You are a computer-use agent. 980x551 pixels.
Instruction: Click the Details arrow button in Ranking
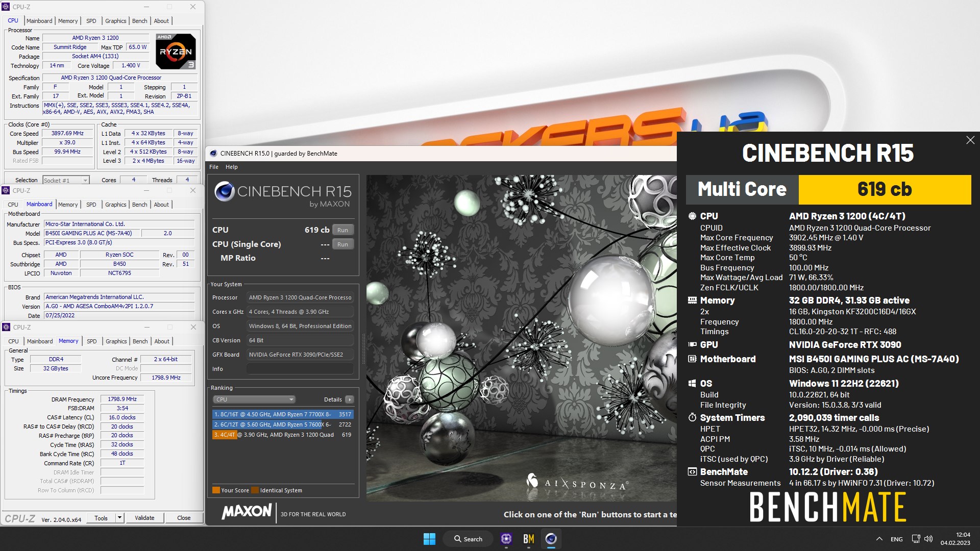[350, 399]
